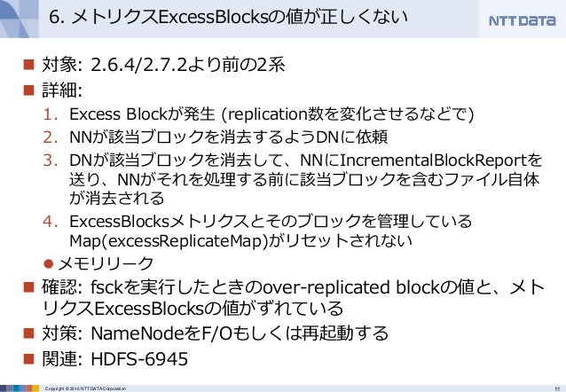Click the colored stripe blocks in footer
Image resolution: width=566 pixels, height=392 pixels.
coord(20,388)
